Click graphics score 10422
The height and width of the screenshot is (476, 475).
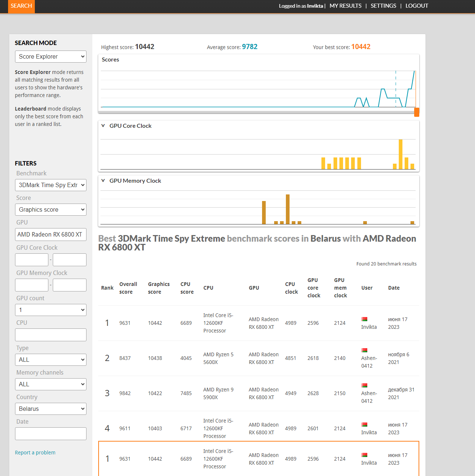pos(155,393)
